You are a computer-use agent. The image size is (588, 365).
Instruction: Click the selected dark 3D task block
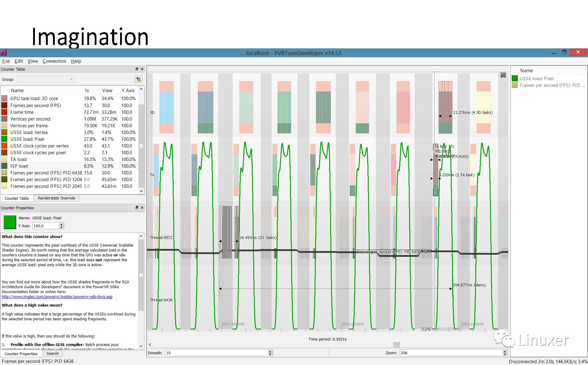tap(445, 107)
